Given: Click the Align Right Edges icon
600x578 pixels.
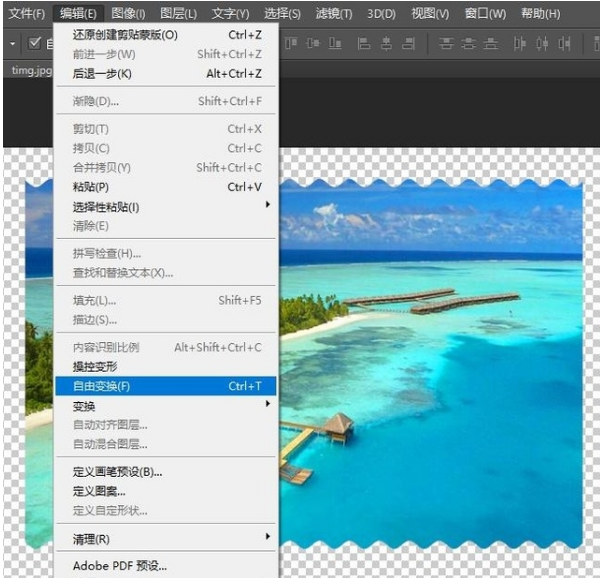Looking at the screenshot, I should [409, 44].
